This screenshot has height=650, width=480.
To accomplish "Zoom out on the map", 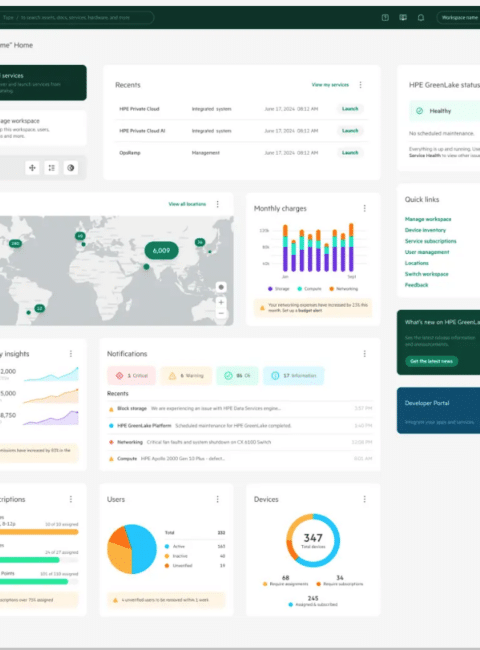I will point(221,313).
